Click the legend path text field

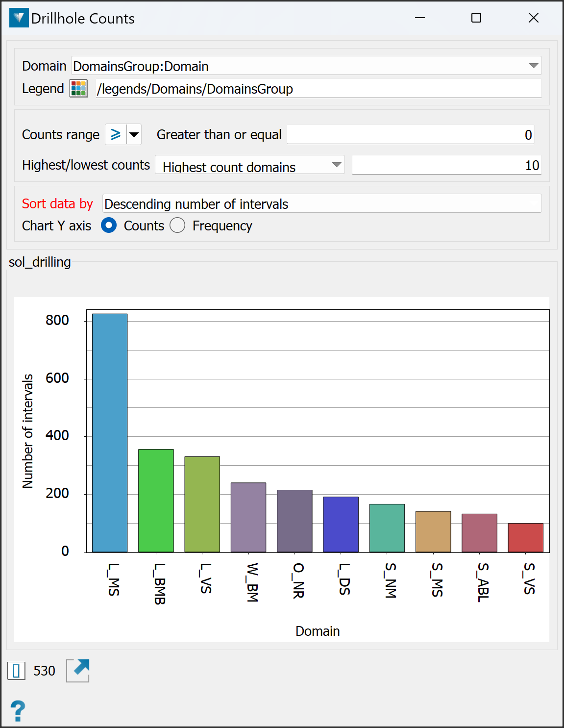pyautogui.click(x=319, y=89)
